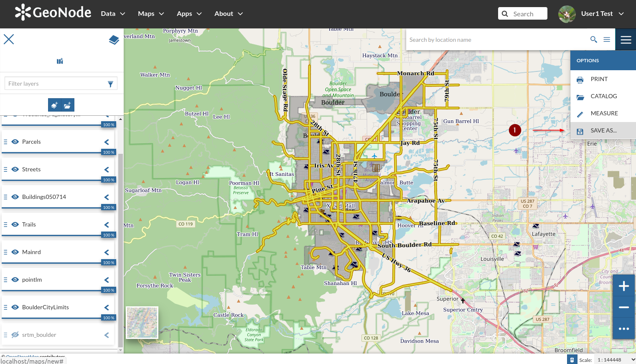
Task: Click the Add layer button
Action: pos(55,105)
